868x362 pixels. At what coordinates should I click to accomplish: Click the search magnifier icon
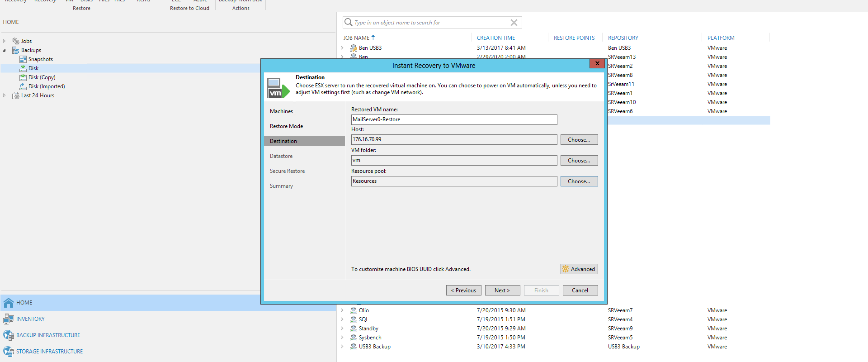(348, 22)
